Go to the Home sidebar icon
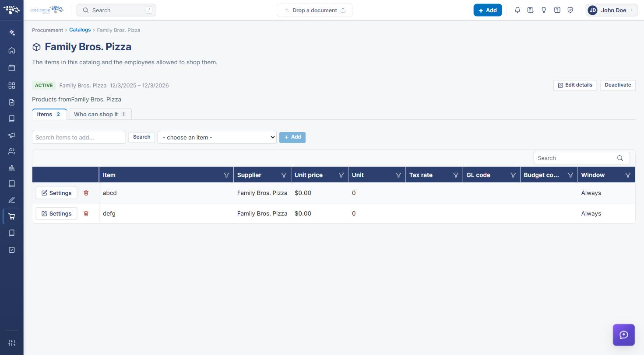Image resolution: width=644 pixels, height=355 pixels. tap(12, 51)
